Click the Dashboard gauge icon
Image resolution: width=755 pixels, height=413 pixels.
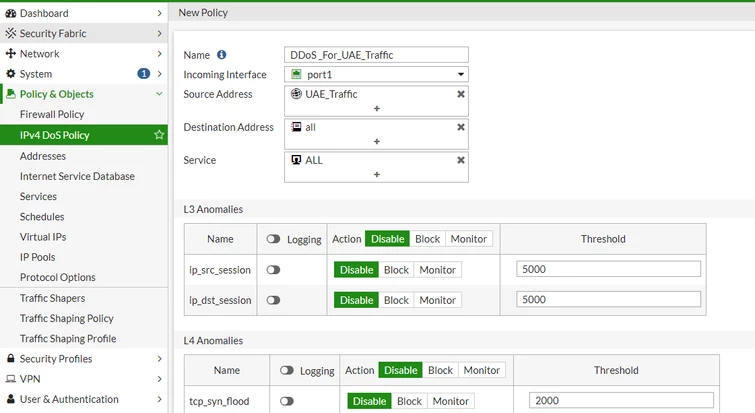(x=11, y=13)
